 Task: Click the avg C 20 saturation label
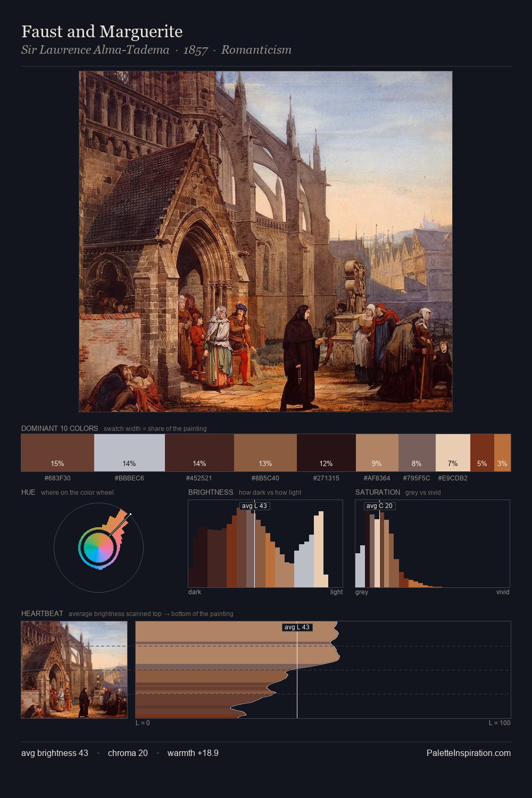[379, 506]
